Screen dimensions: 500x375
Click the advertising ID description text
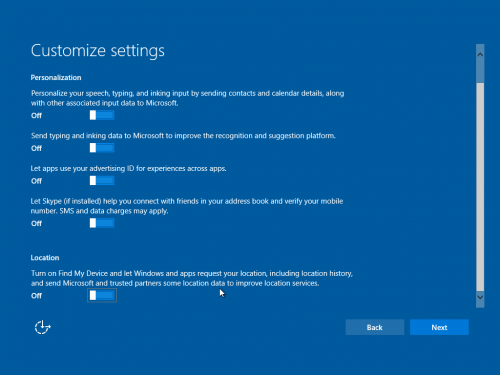click(x=129, y=169)
